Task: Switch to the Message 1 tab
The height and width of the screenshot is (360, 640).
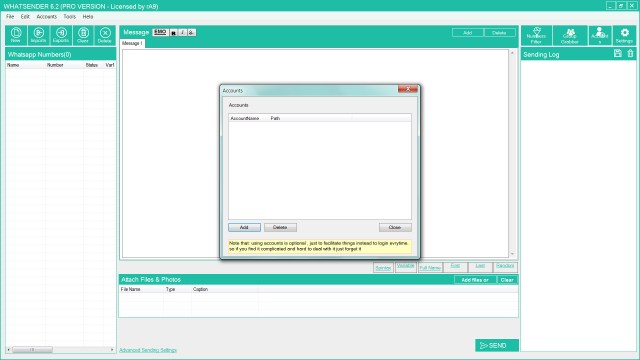Action: pos(132,43)
